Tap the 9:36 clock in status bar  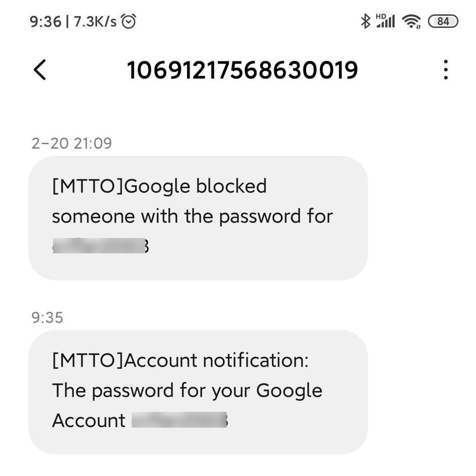[x=45, y=21]
